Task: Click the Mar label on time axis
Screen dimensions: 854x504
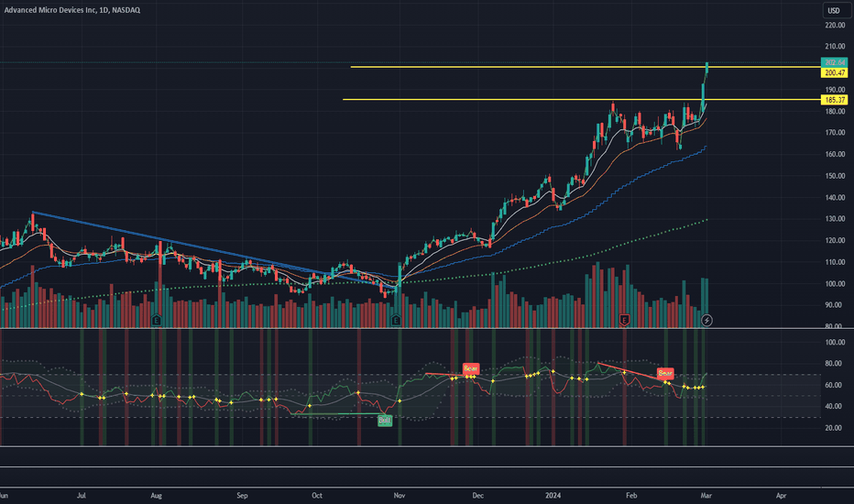Action: (706, 496)
